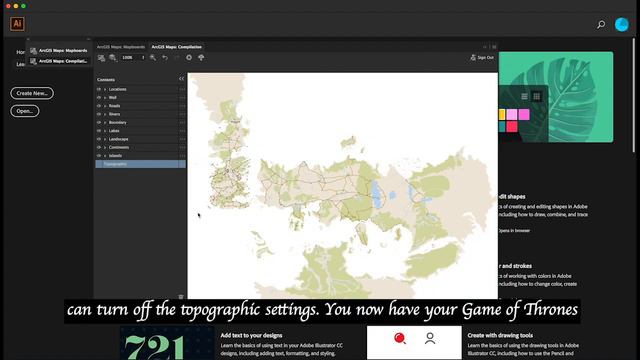Click the Create New... button

[32, 93]
